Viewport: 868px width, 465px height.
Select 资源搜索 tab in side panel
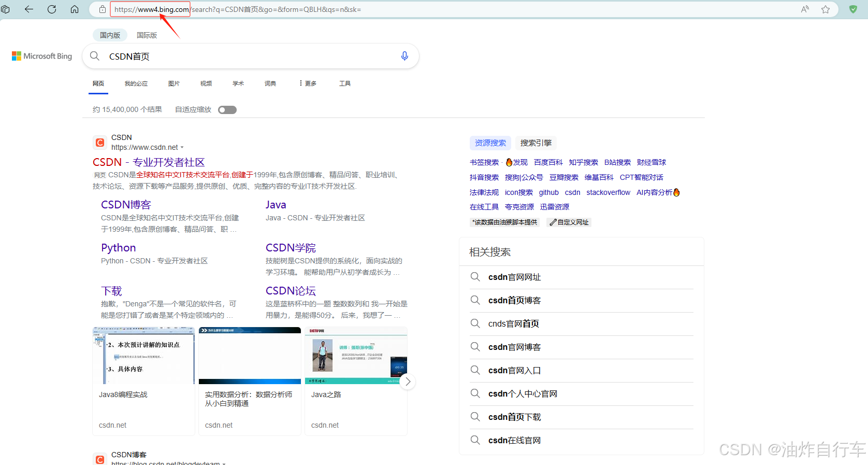tap(490, 143)
